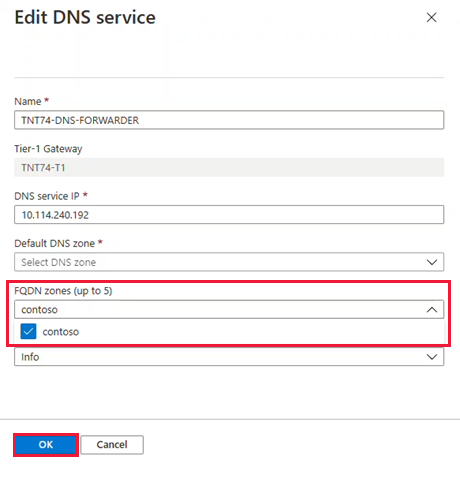Close the Edit DNS service panel
Image resolution: width=460 pixels, height=482 pixels.
coord(431,17)
